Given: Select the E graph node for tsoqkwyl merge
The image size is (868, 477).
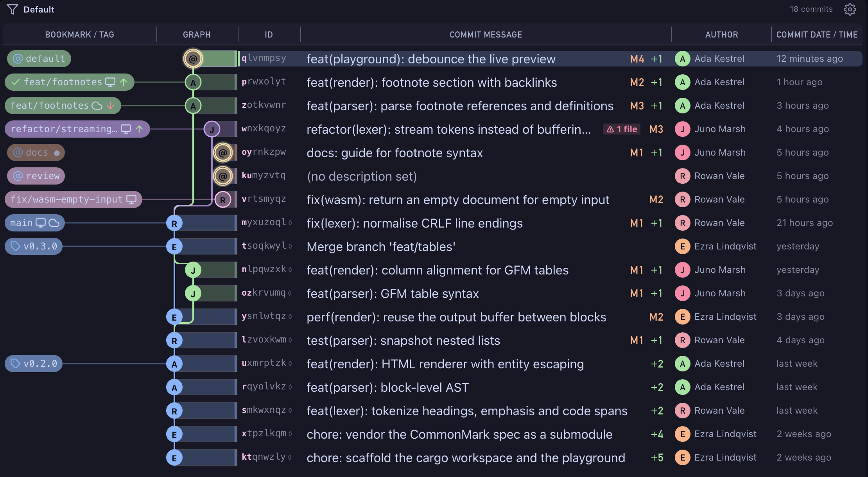Looking at the screenshot, I should (174, 246).
